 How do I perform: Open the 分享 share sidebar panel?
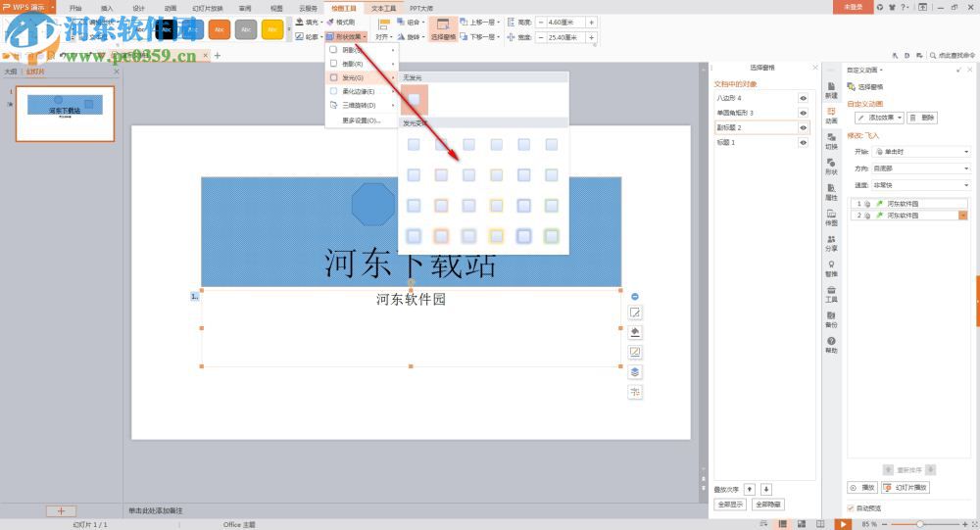pos(831,244)
